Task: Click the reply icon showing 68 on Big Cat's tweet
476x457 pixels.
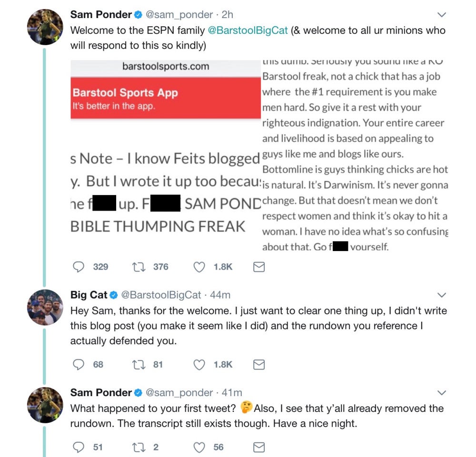Action: point(78,364)
